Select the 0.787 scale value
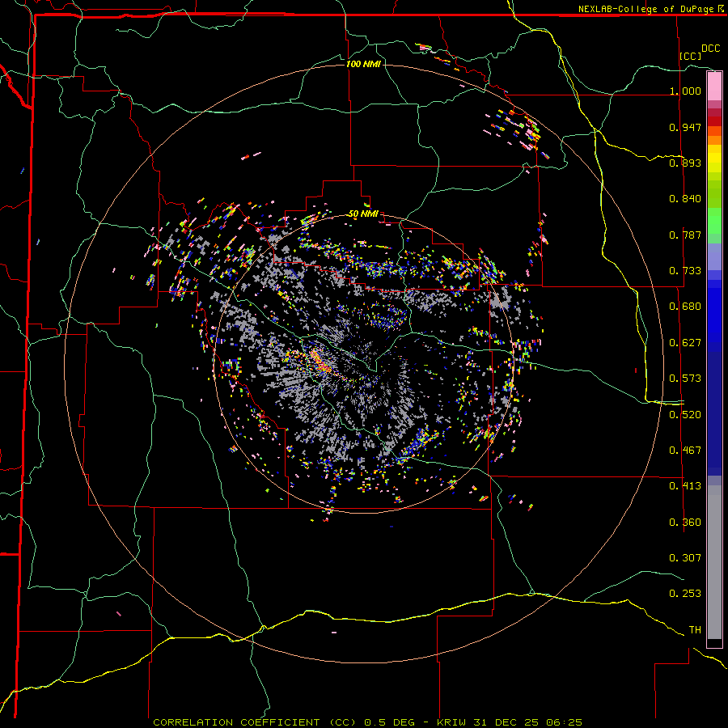728x728 pixels. coord(685,235)
